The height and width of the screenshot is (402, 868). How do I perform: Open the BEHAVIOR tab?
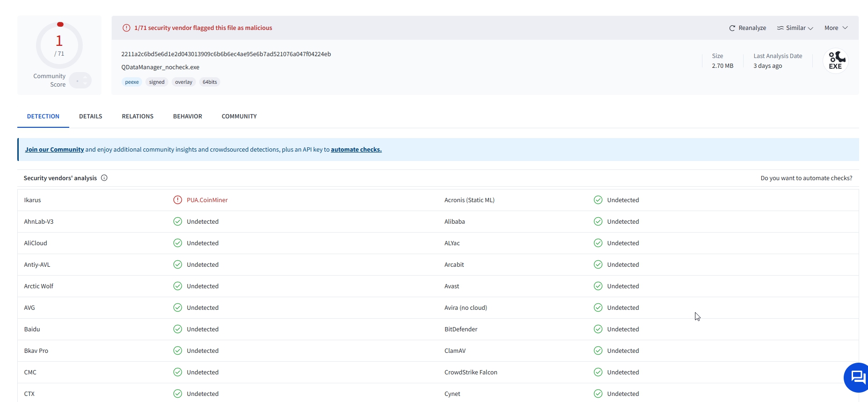pyautogui.click(x=188, y=117)
